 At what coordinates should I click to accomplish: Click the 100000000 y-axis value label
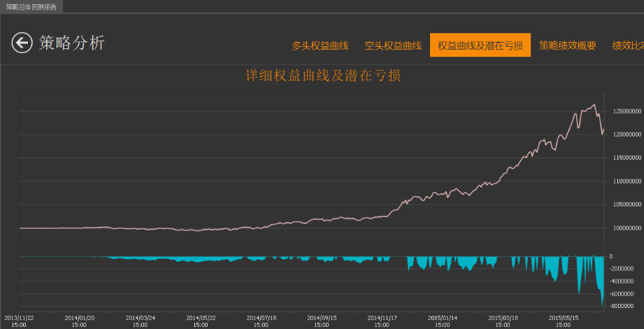point(626,227)
